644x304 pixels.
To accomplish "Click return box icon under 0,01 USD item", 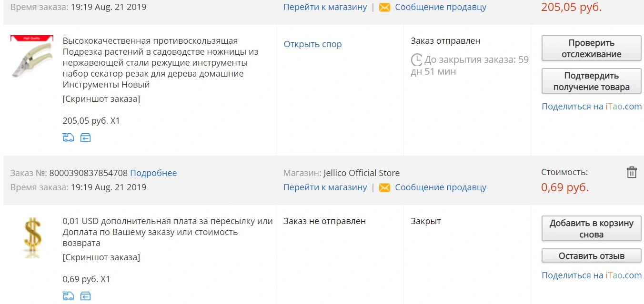I will click(x=85, y=296).
